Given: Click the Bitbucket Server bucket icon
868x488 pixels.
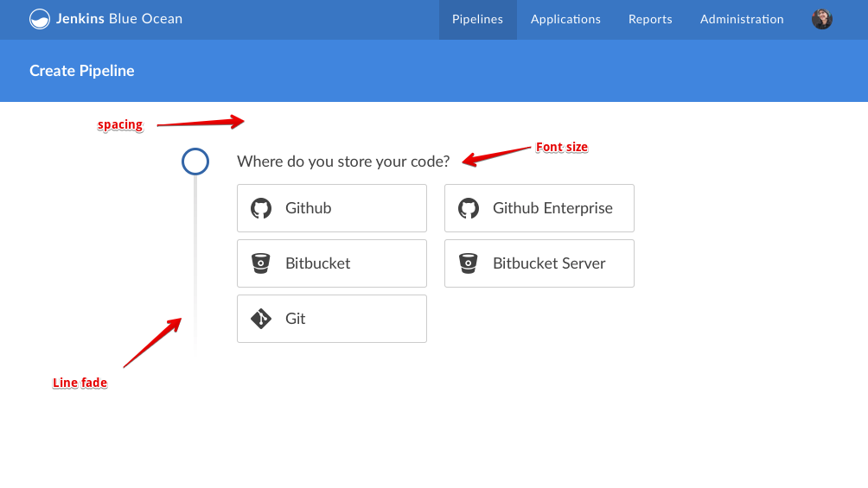Looking at the screenshot, I should pos(469,263).
